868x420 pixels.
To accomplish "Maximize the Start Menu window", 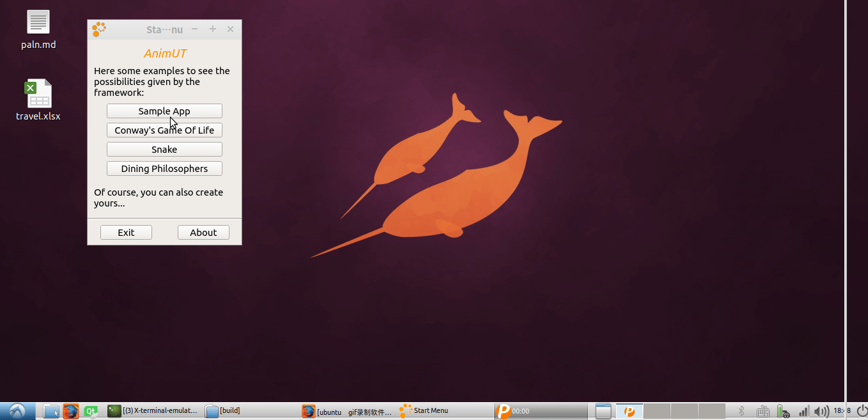I will pos(213,29).
